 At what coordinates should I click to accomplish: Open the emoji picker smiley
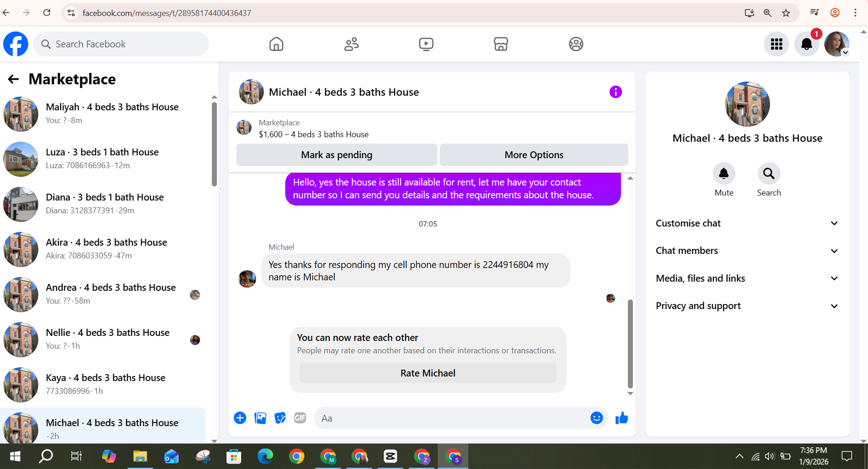click(596, 418)
